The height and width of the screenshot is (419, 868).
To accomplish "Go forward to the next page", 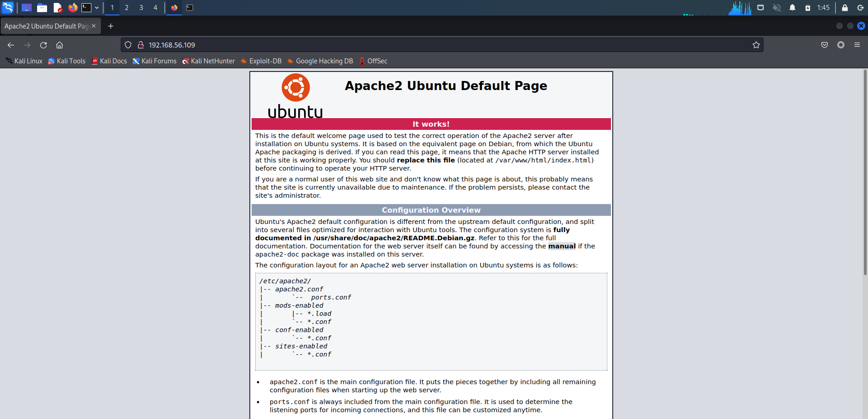I will (x=27, y=45).
